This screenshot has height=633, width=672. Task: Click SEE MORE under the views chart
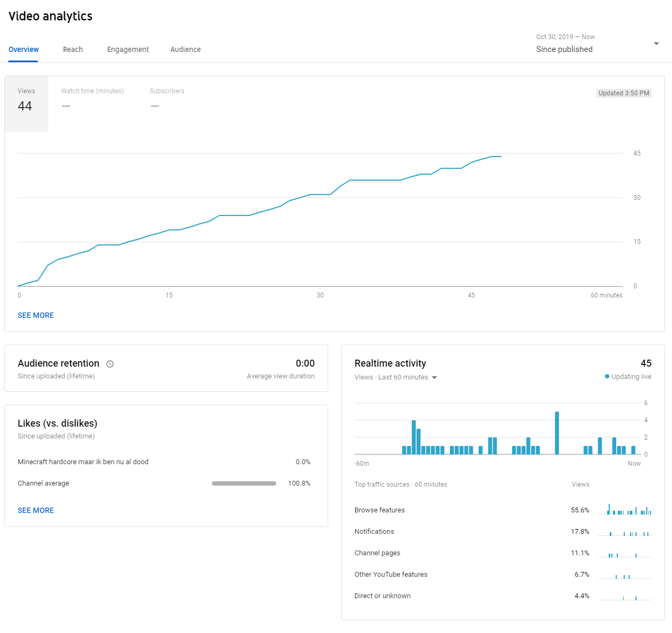tap(36, 315)
